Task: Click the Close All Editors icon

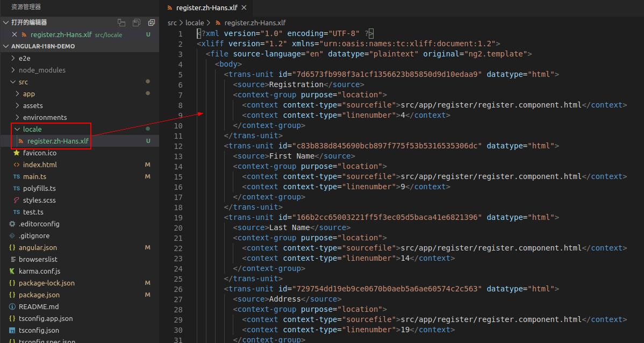Action: 152,23
